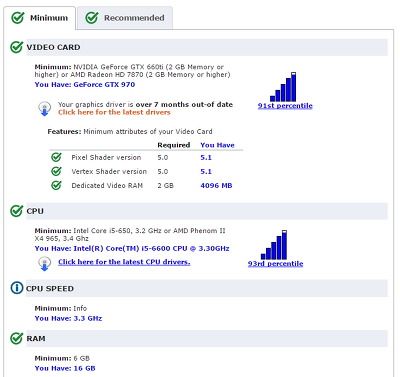The height and width of the screenshot is (377, 400).
Task: Click the 'Required' column header
Action: (174, 145)
